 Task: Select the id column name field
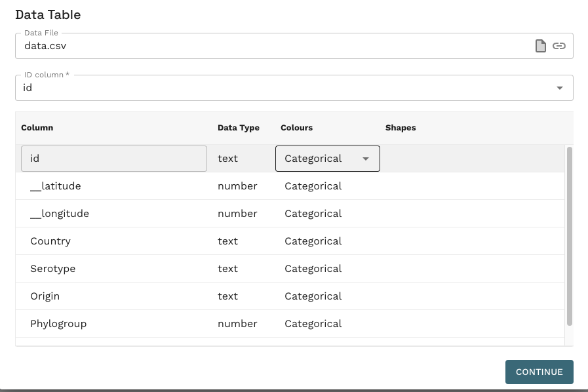tap(114, 159)
